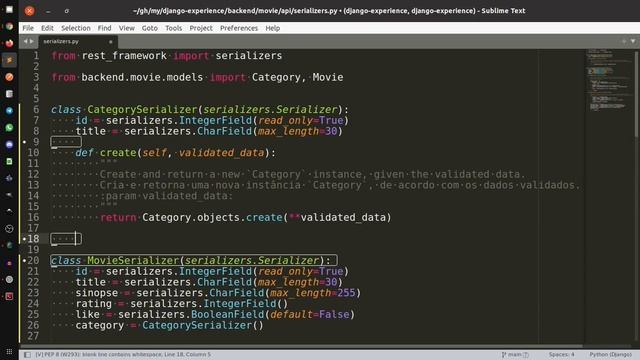The height and width of the screenshot is (360, 640).
Task: Click 'return' keyword on line 16
Action: coord(118,218)
